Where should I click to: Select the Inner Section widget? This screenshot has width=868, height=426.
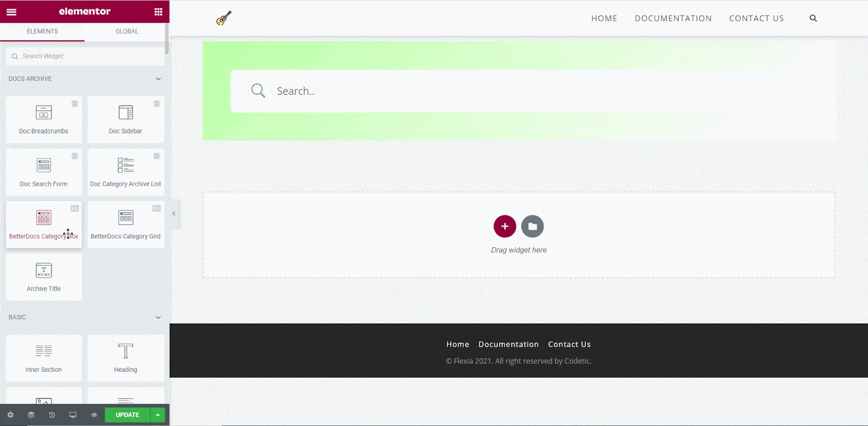tap(44, 358)
